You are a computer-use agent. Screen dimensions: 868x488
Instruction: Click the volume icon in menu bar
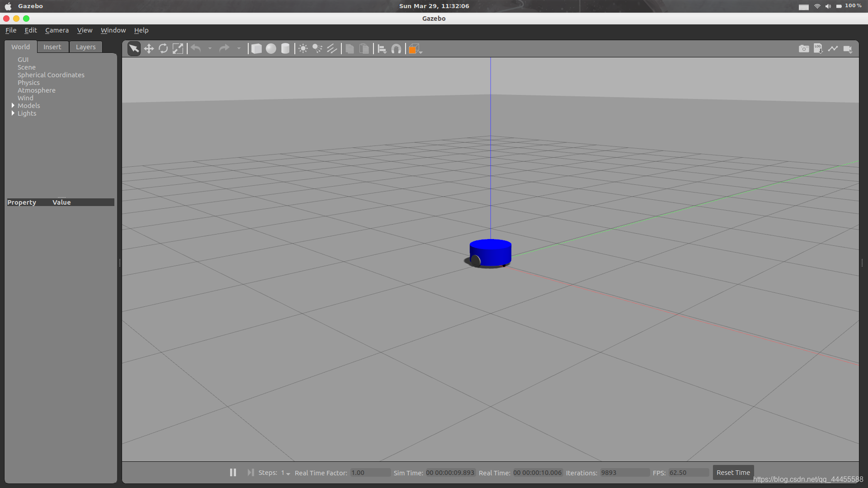[828, 6]
